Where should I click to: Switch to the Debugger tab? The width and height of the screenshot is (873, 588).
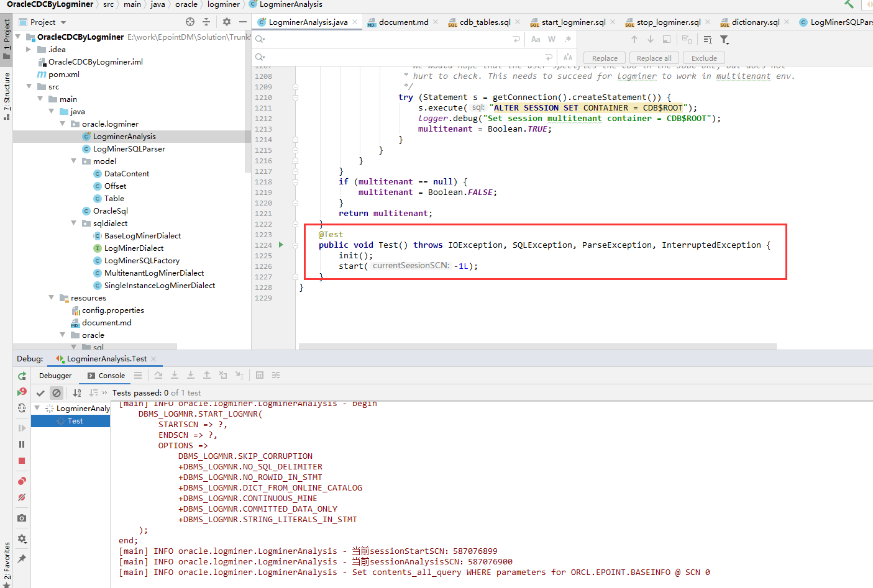point(55,376)
